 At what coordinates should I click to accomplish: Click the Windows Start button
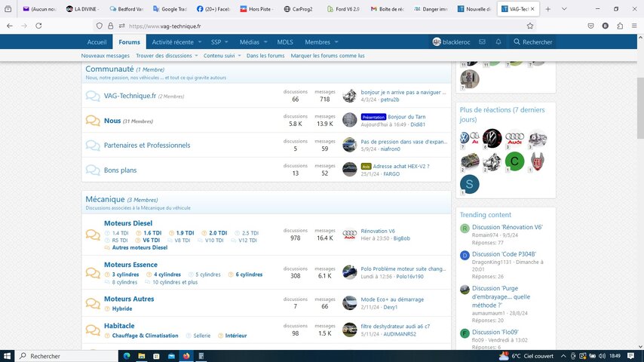click(8, 356)
